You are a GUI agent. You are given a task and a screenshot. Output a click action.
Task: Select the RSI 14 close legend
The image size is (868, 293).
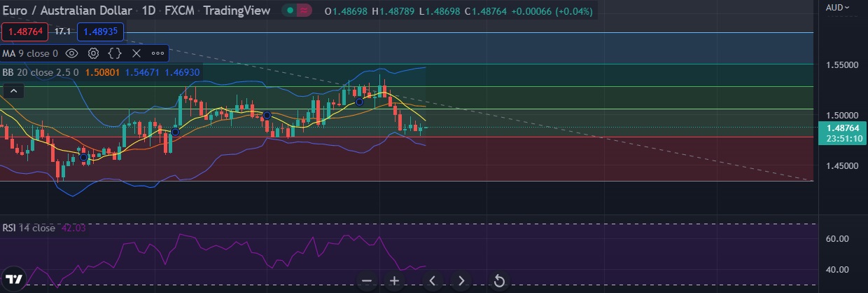click(29, 228)
